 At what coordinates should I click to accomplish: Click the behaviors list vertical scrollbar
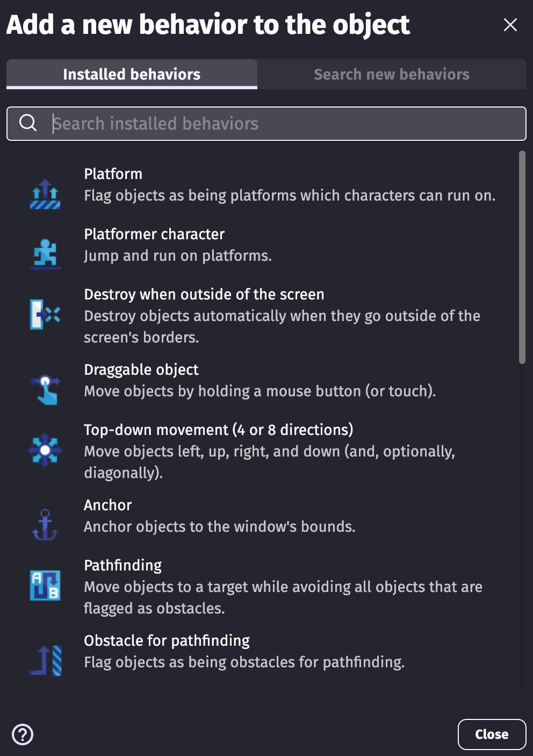click(x=522, y=258)
